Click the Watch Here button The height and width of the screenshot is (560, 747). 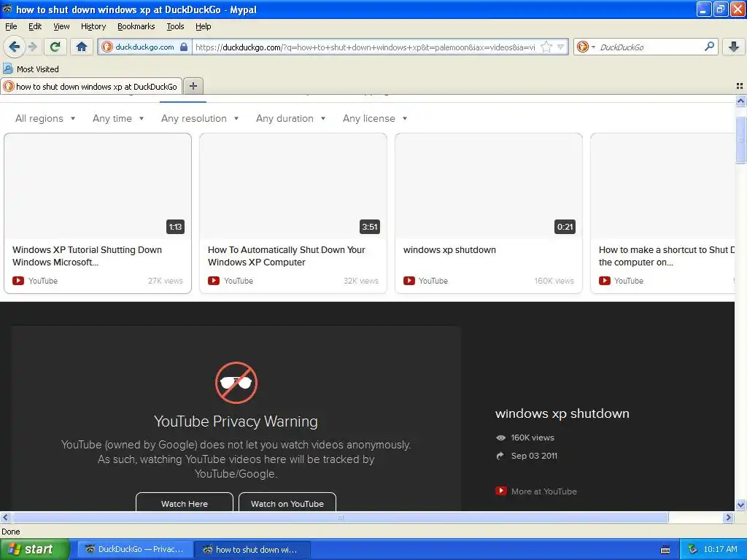pos(185,502)
